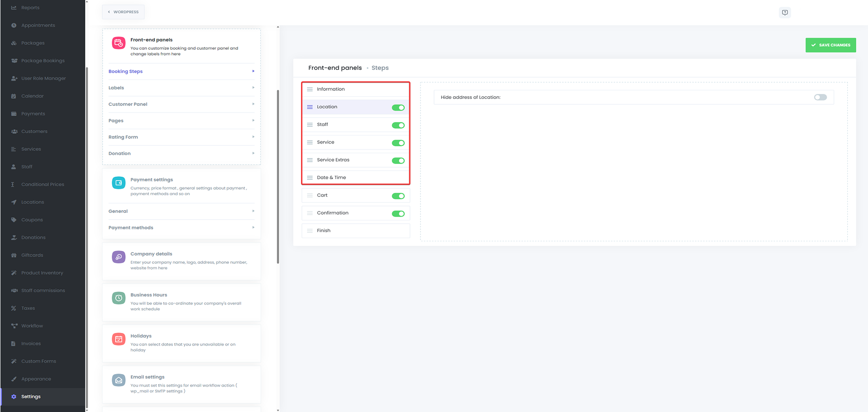The image size is (868, 412).
Task: Click the Email settings envelope icon
Action: (118, 380)
